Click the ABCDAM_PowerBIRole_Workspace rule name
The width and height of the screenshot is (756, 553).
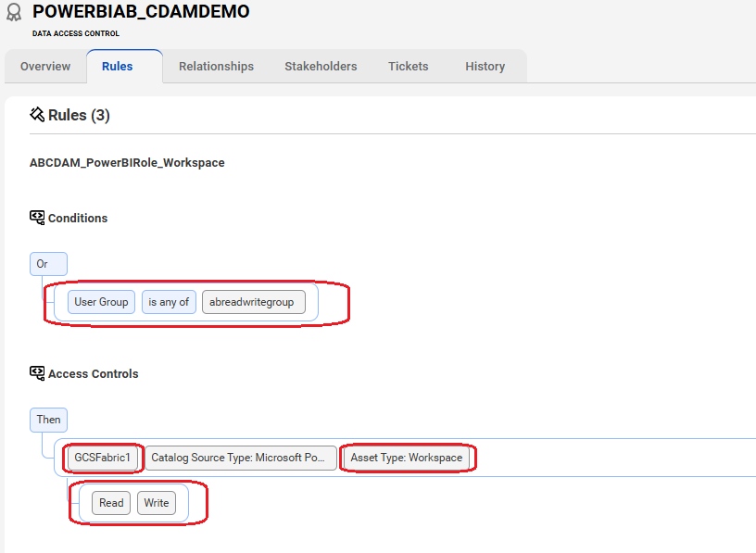pyautogui.click(x=127, y=162)
